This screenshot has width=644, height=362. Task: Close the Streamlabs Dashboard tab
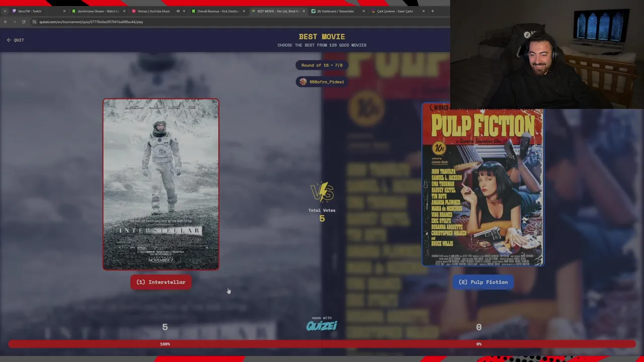363,11
